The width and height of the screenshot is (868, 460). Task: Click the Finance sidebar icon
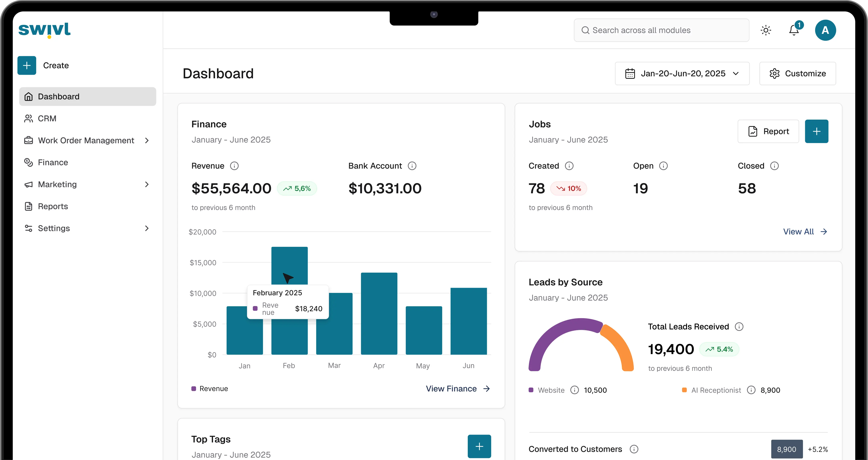pos(29,162)
